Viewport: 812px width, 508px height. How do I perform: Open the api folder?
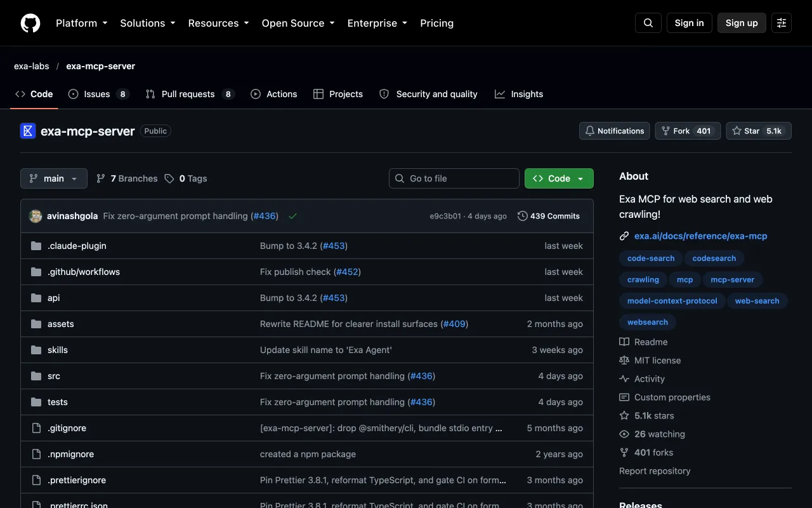click(54, 298)
